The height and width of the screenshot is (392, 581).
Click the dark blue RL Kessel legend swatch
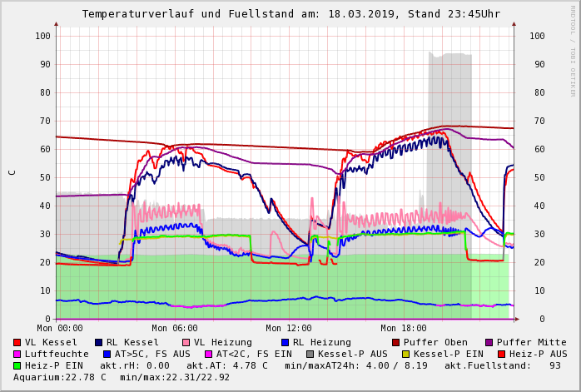point(98,342)
